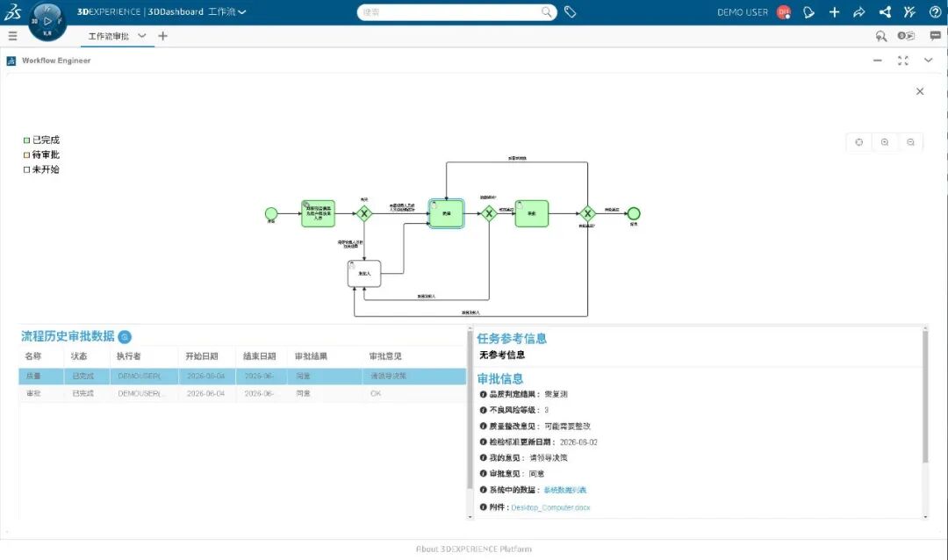Image resolution: width=948 pixels, height=560 pixels.
Task: Add a new dashboard tab with plus
Action: [162, 36]
